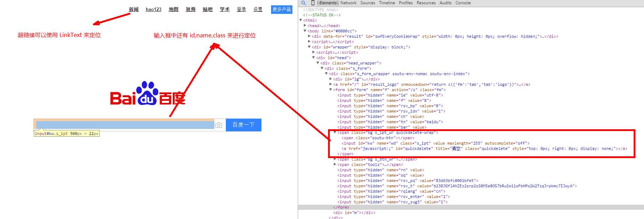Select the div id="m" row

pyautogui.click(x=354, y=213)
